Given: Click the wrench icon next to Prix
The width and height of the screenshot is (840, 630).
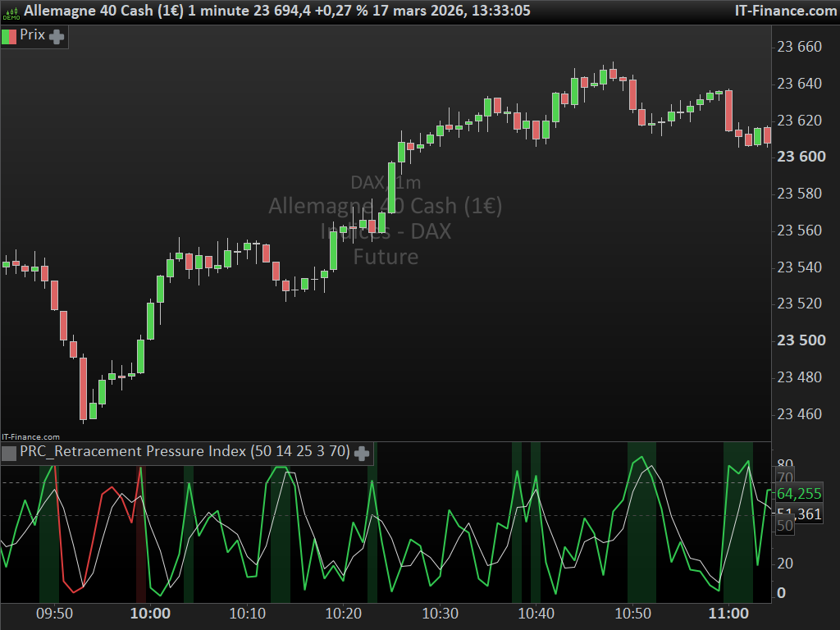Looking at the screenshot, I should click(x=57, y=36).
